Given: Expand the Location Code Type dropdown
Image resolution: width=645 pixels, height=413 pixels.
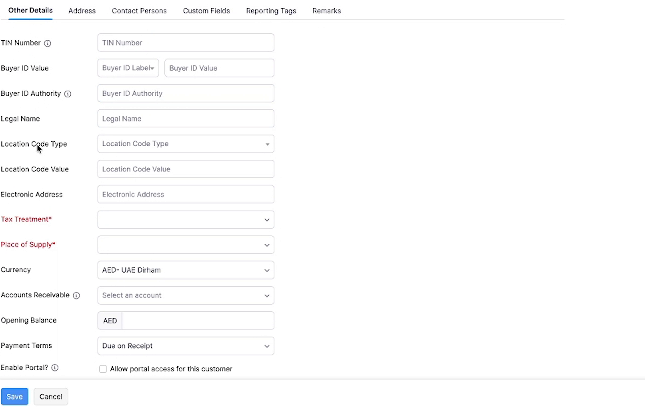Looking at the screenshot, I should point(186,144).
